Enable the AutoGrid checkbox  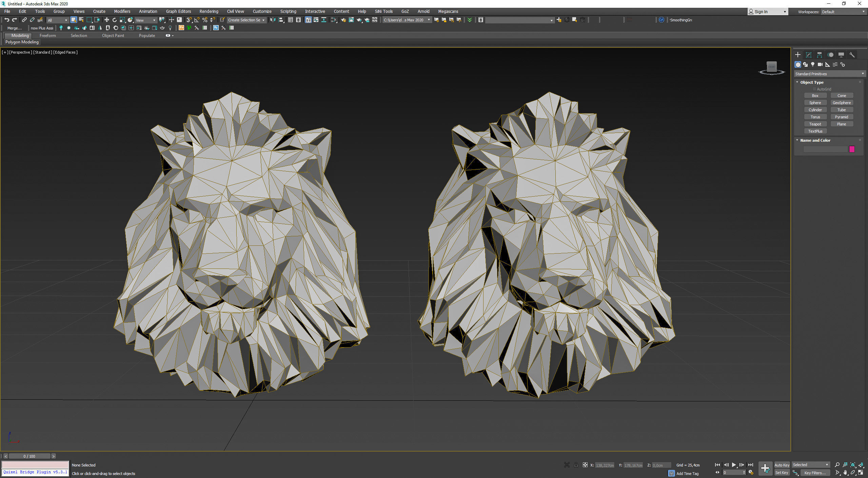[815, 89]
